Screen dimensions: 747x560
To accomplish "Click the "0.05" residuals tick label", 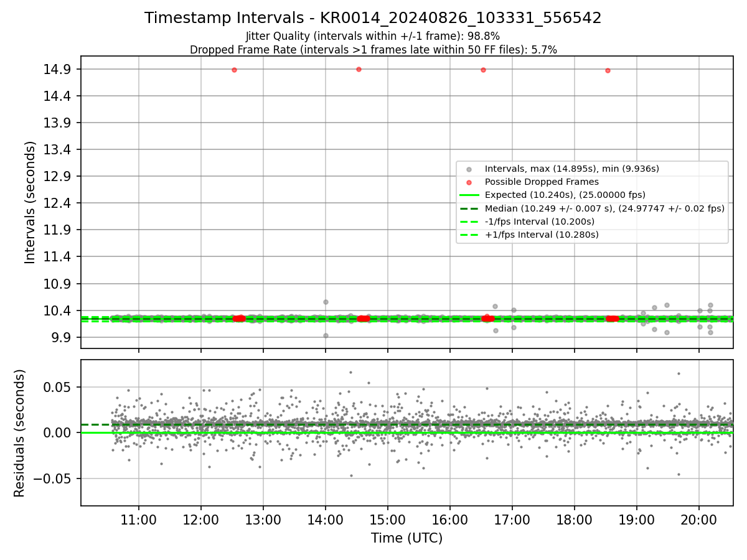I will pos(57,387).
